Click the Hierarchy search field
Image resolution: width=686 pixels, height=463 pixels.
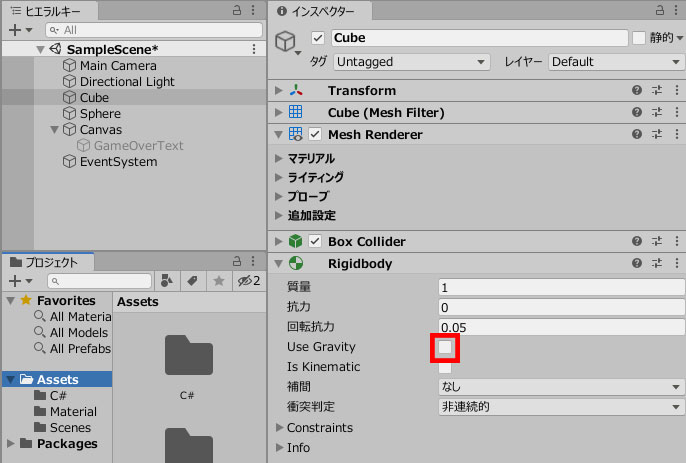pyautogui.click(x=154, y=30)
